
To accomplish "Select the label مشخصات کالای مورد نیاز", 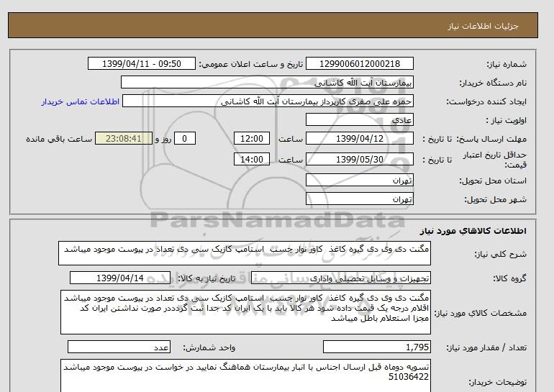I will point(480,313).
